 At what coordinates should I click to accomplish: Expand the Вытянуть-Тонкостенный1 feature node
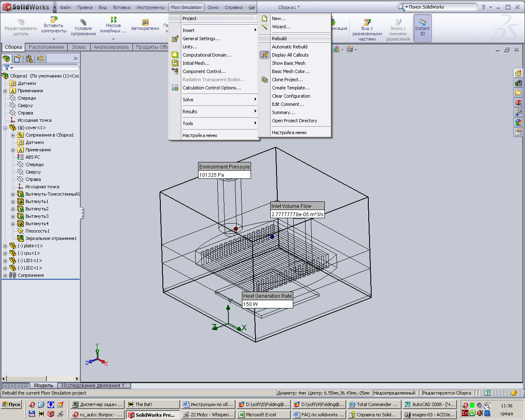click(x=13, y=194)
